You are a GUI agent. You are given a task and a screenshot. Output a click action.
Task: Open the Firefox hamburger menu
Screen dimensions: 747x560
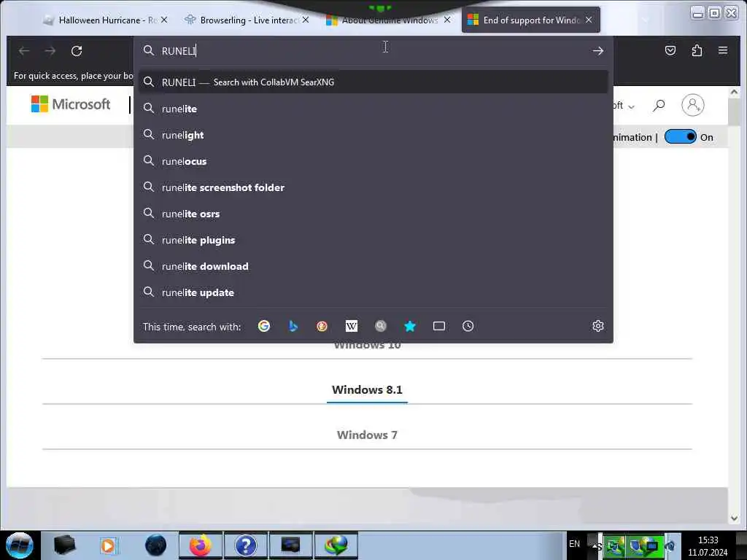click(x=723, y=50)
